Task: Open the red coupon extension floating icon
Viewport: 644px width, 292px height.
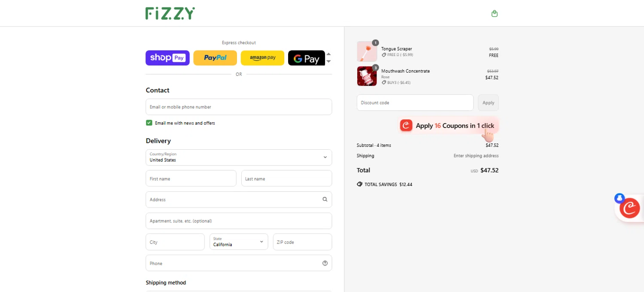Action: [x=630, y=208]
